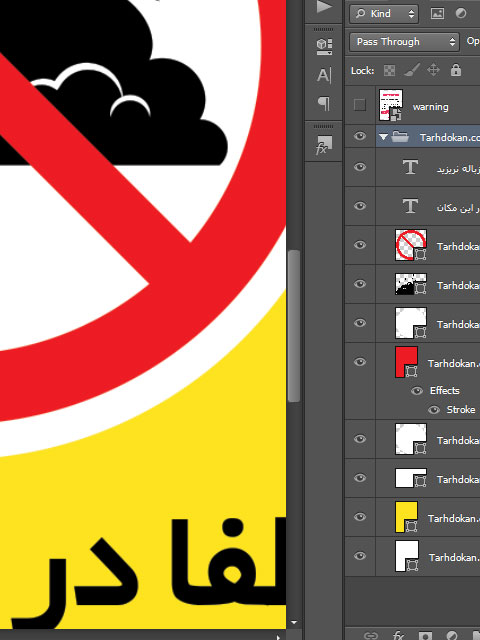The height and width of the screenshot is (640, 480).
Task: Select the Tarhdokan.com group row name
Action: [x=449, y=138]
